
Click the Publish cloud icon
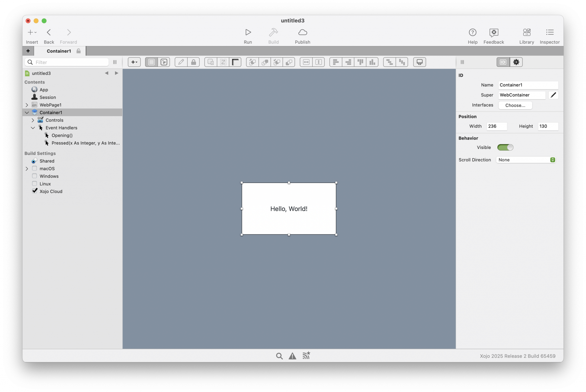(302, 32)
